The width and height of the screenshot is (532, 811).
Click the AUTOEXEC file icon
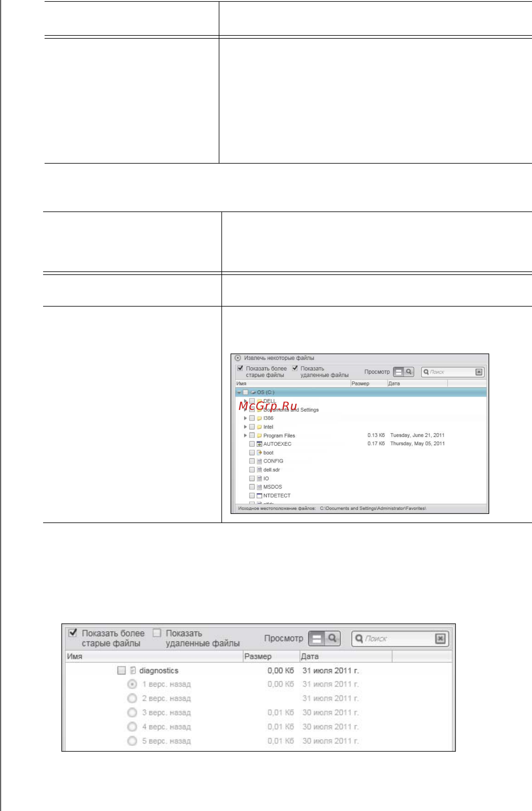[259, 444]
